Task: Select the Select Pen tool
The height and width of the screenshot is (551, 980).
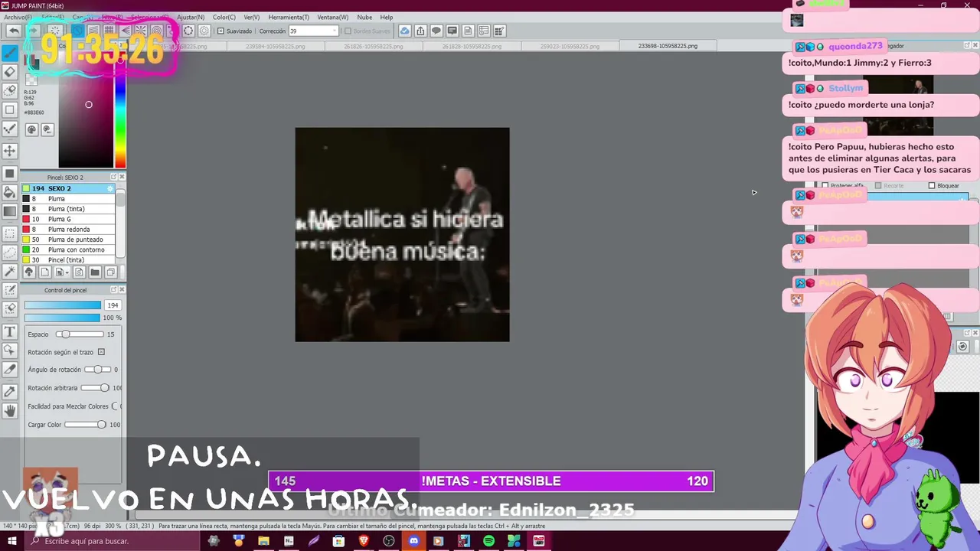Action: click(9, 290)
